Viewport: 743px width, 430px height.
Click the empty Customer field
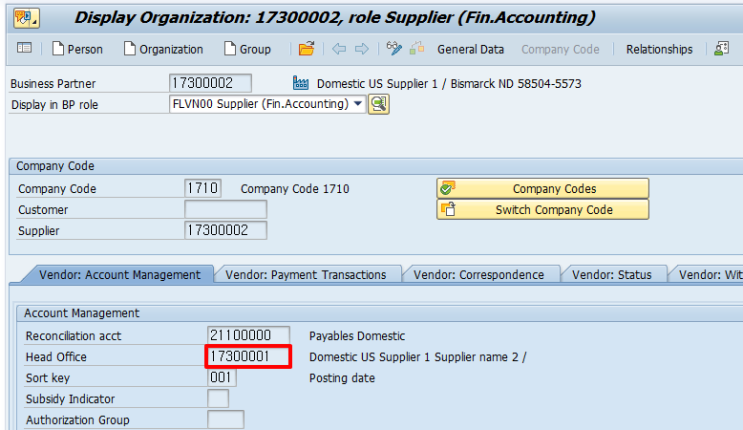click(x=226, y=210)
